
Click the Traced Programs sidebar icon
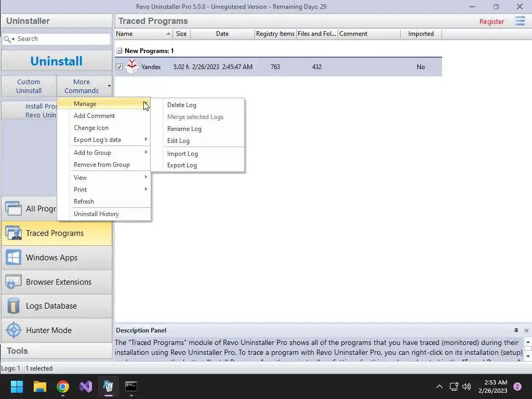(x=14, y=233)
